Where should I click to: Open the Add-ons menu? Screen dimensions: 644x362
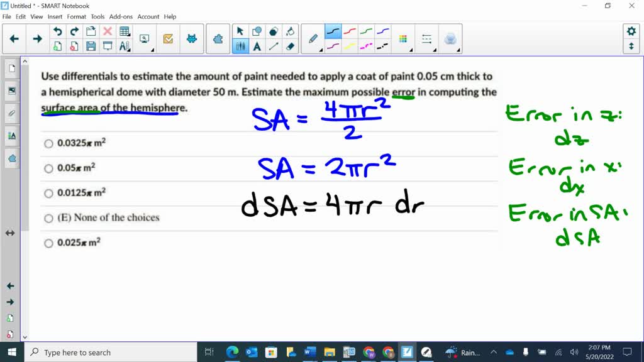pyautogui.click(x=122, y=17)
